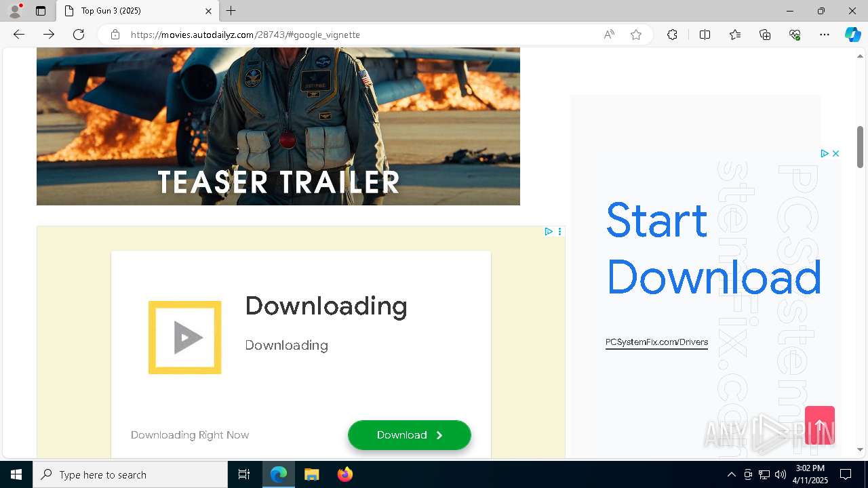Image resolution: width=868 pixels, height=488 pixels.
Task: Open AdChoices icon on Downloading ad
Action: (549, 232)
